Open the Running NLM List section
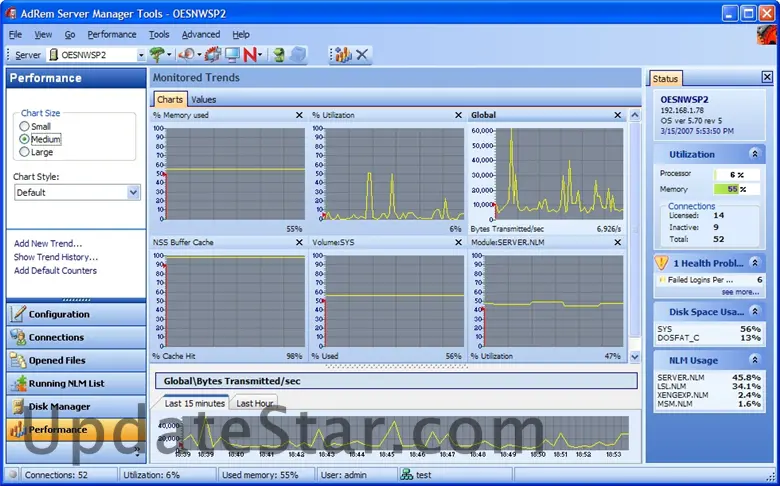Screen dimensions: 780x486 pyautogui.click(x=76, y=384)
